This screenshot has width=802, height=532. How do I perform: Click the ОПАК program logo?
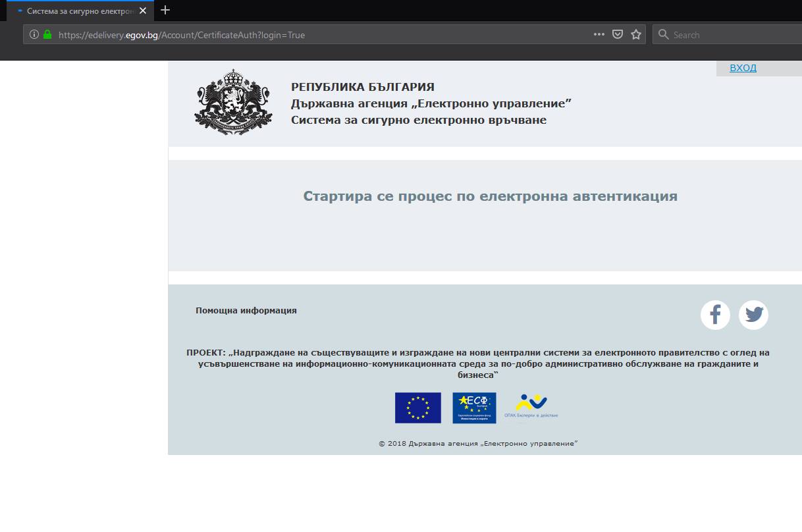(x=531, y=406)
